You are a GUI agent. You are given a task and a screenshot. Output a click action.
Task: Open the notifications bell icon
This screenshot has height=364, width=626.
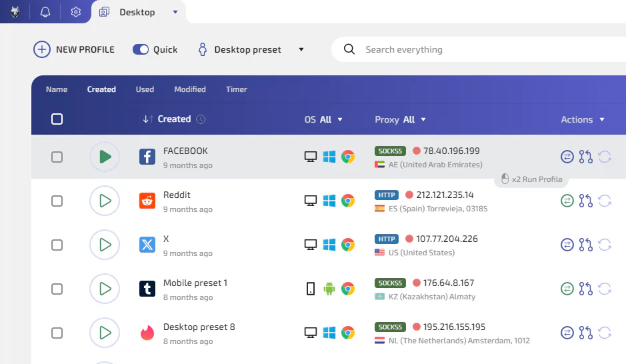(45, 12)
